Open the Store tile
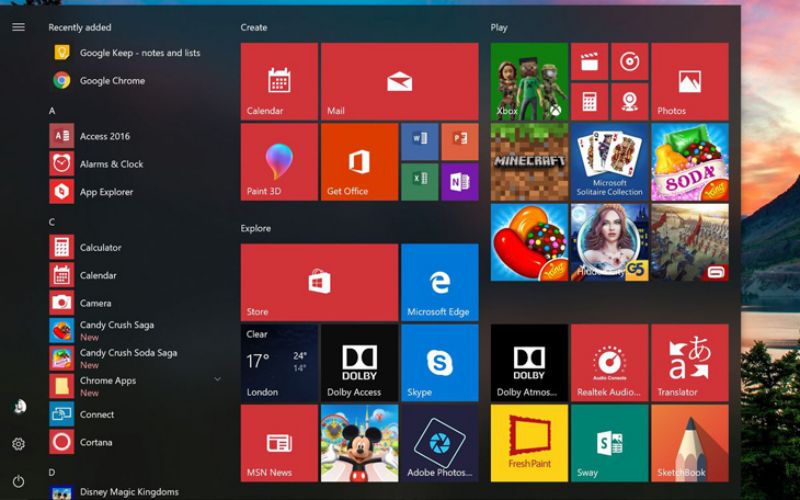 click(x=319, y=282)
